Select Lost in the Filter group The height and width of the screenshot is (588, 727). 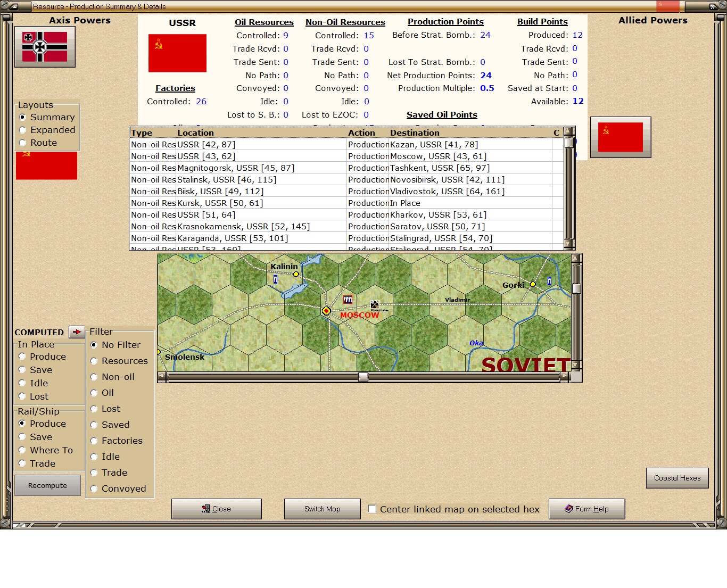click(105, 409)
